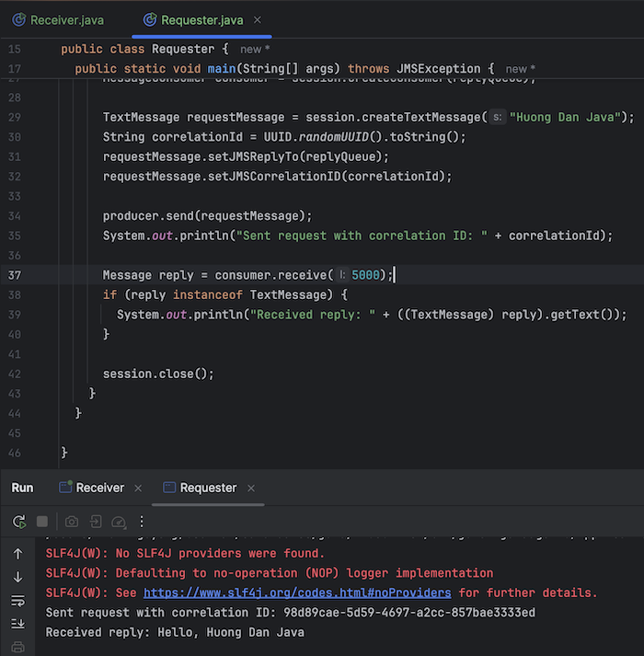Click the 's:' parameter hint on line 29
The image size is (644, 656).
(x=497, y=117)
